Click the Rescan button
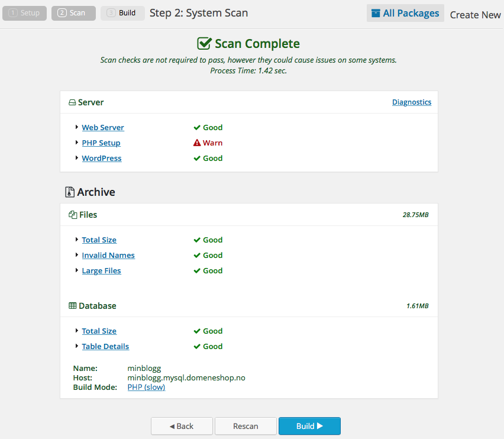 245,426
